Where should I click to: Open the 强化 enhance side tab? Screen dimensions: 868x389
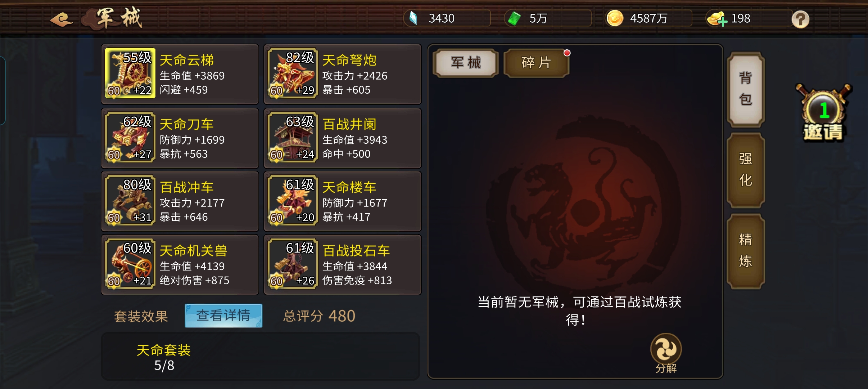pyautogui.click(x=746, y=170)
